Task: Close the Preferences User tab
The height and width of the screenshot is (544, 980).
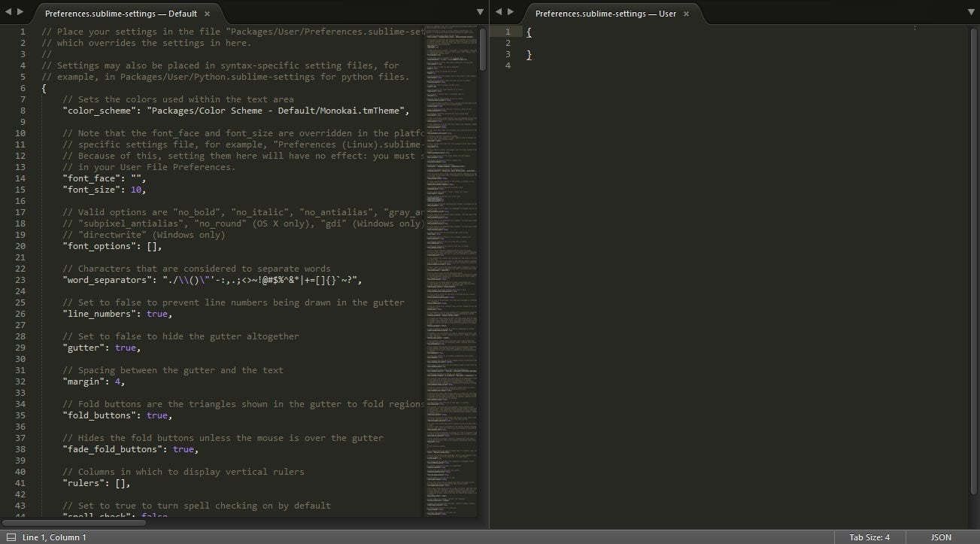Action: (687, 14)
